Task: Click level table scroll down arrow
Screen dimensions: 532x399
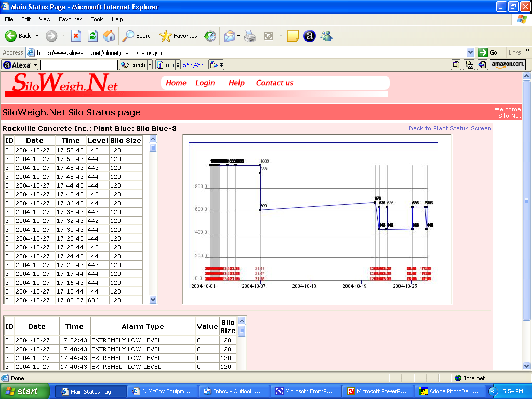Action: pyautogui.click(x=153, y=299)
